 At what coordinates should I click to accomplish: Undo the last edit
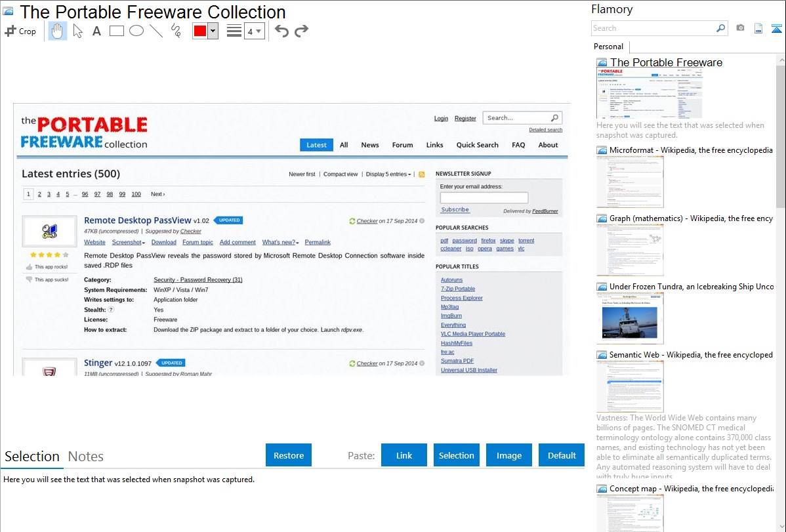[281, 31]
